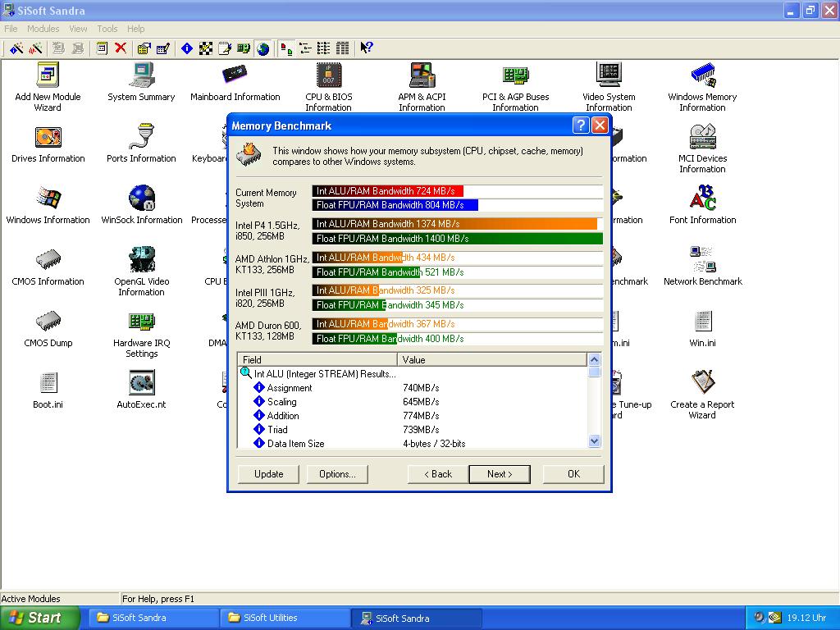Screen dimensions: 840x630
Task: Select the Int ALU (Integer STREAM) Results row
Action: [x=324, y=374]
